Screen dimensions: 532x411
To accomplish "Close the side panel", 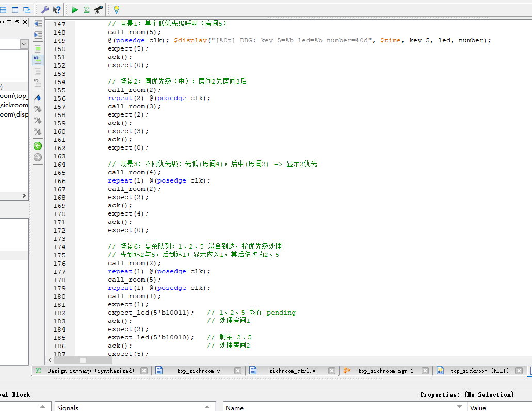I will (x=25, y=22).
